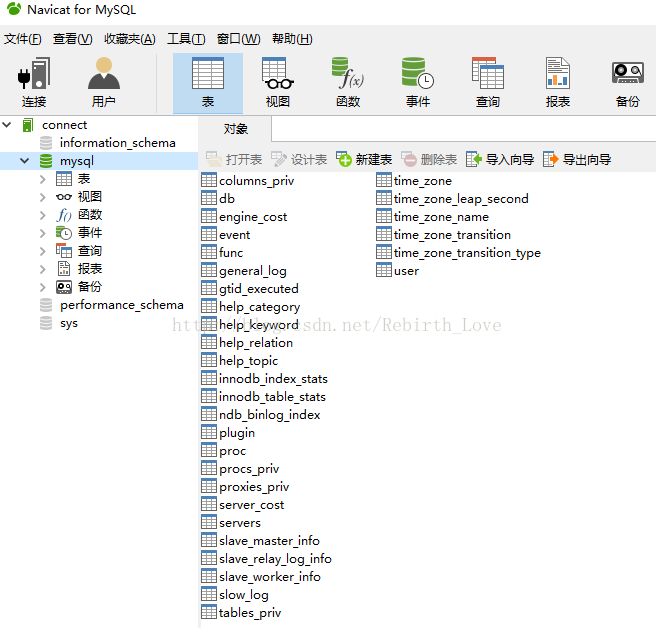Select the engine_cost table
Viewport: 656px width, 628px height.
pos(244,216)
